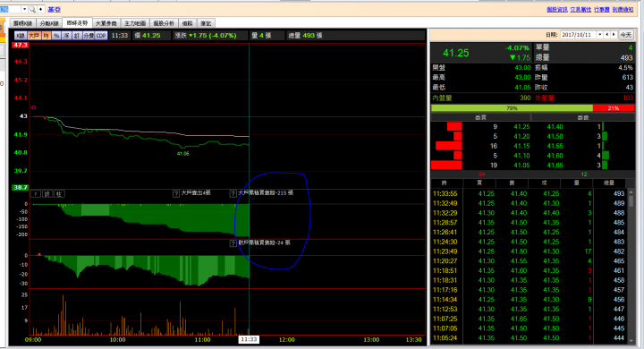Click the 內盤量 390 value
Image resolution: width=644 pixels, height=349 pixels.
point(525,98)
